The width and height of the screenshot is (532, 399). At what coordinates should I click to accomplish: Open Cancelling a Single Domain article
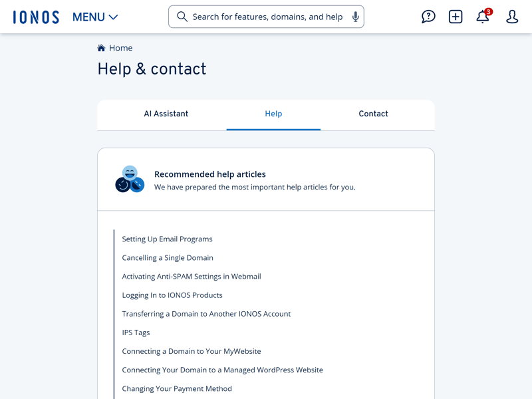point(168,258)
